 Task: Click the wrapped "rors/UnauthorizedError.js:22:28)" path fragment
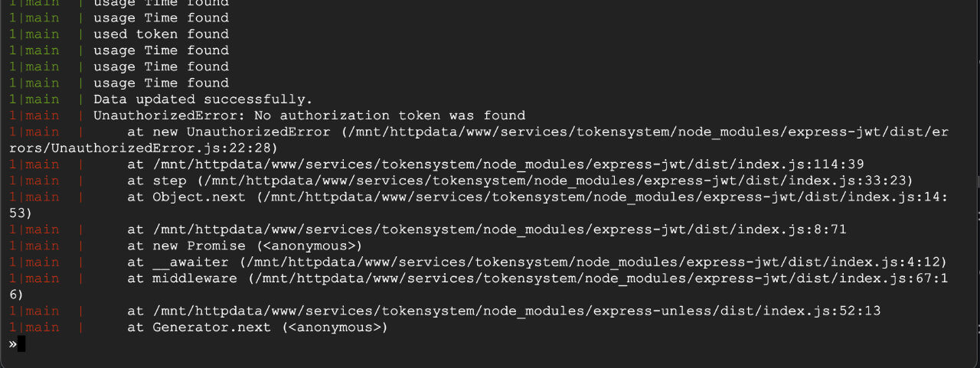(x=139, y=148)
